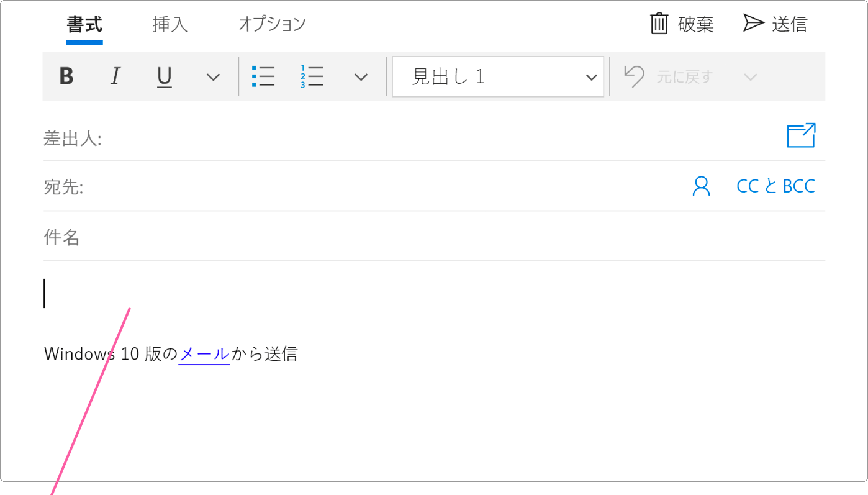Open message in a new window
Image resolution: width=868 pixels, height=495 pixels.
tap(801, 136)
